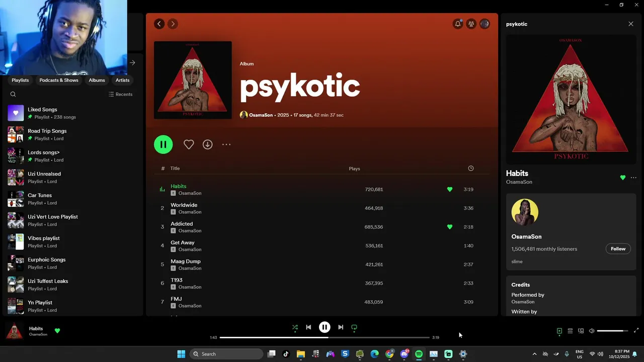Search in Your Library

click(x=13, y=94)
